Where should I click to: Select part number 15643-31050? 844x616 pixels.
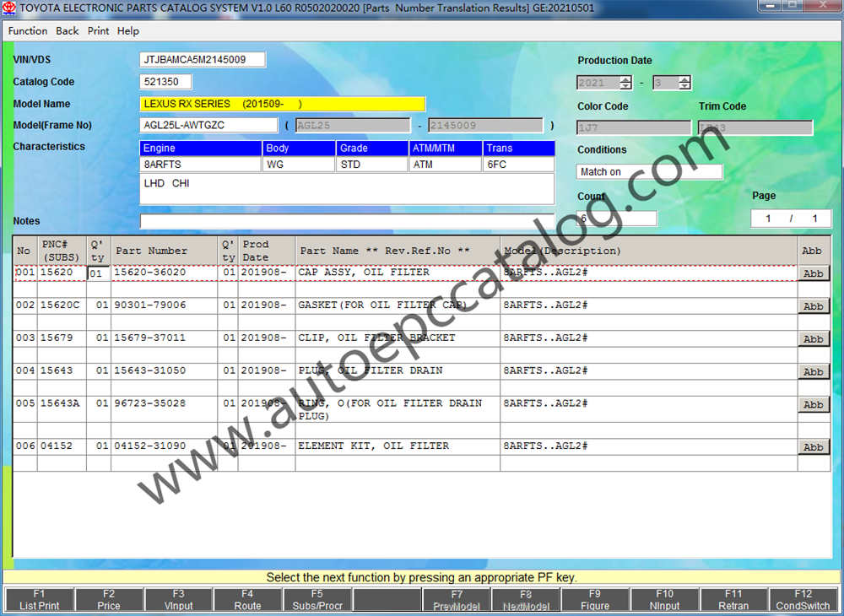coord(149,370)
